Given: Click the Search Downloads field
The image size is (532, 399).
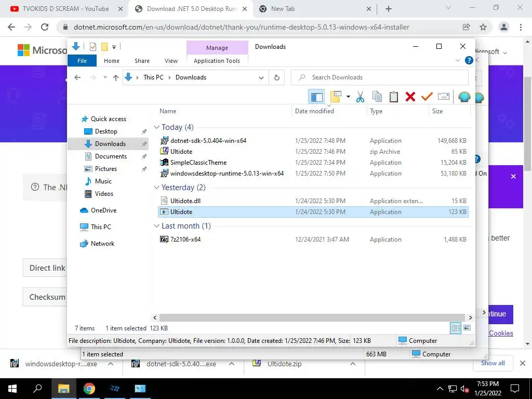Looking at the screenshot, I should pyautogui.click(x=380, y=77).
